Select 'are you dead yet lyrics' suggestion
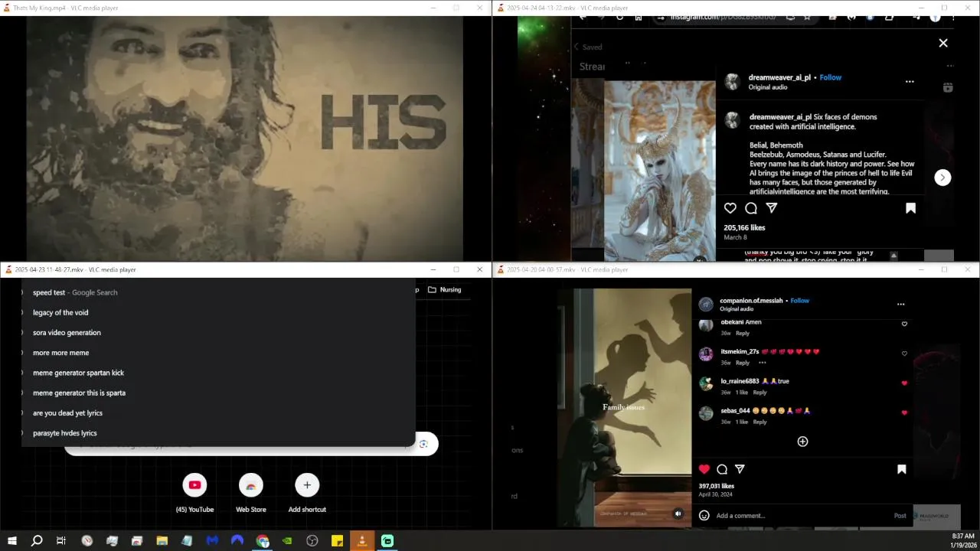Image resolution: width=980 pixels, height=551 pixels. [218, 412]
